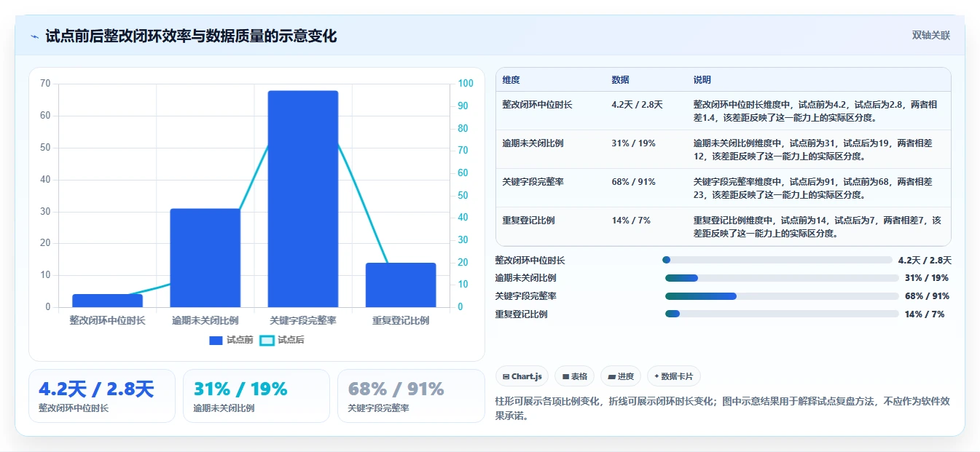980x452 pixels.
Task: Click the 整改闭环中位时长 progress bar
Action: (777, 260)
